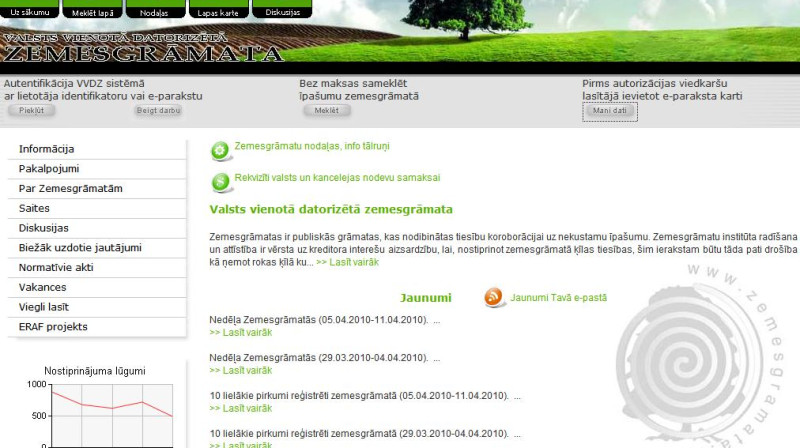Open the Nodaļas top tab
Image resolution: width=800 pixels, height=448 pixels.
(x=156, y=10)
